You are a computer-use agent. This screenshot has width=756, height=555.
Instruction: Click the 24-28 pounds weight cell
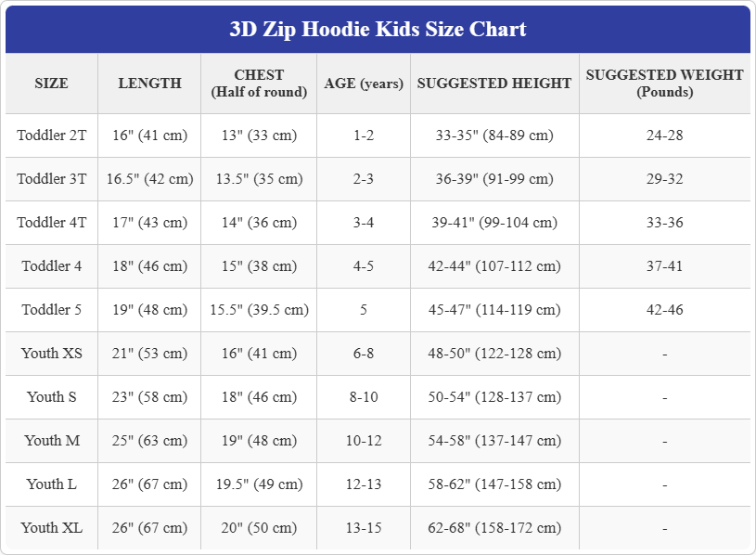pos(664,136)
